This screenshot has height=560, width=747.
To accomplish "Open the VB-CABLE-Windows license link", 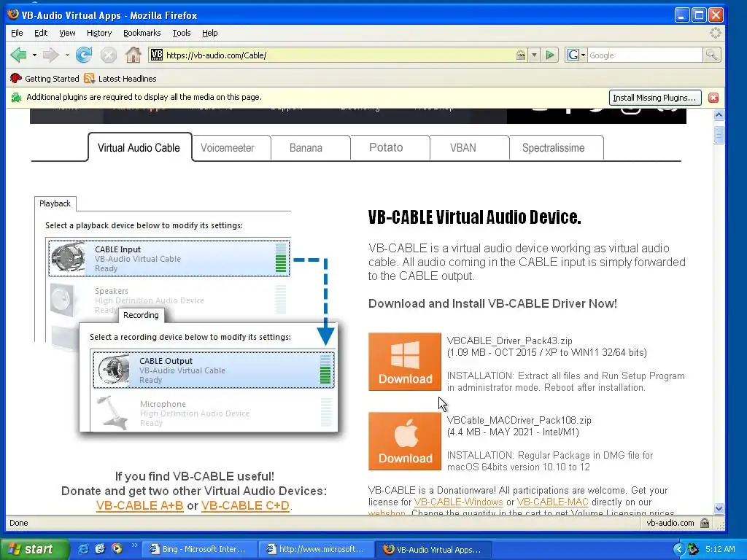I will click(458, 502).
